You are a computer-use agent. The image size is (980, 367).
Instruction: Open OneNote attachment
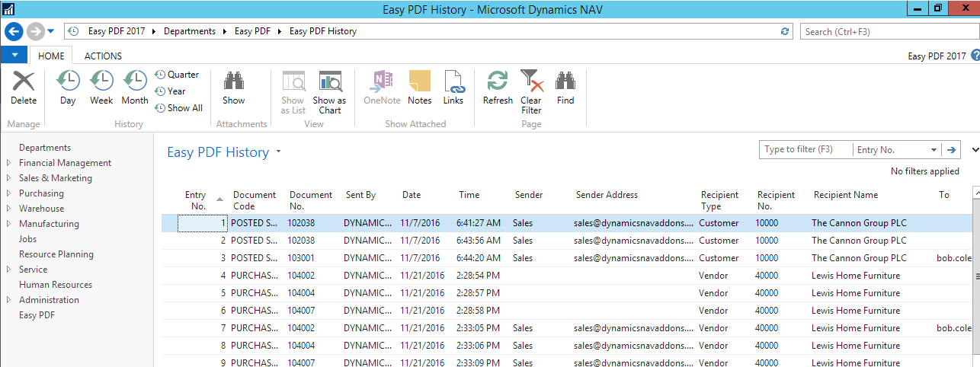tap(382, 88)
